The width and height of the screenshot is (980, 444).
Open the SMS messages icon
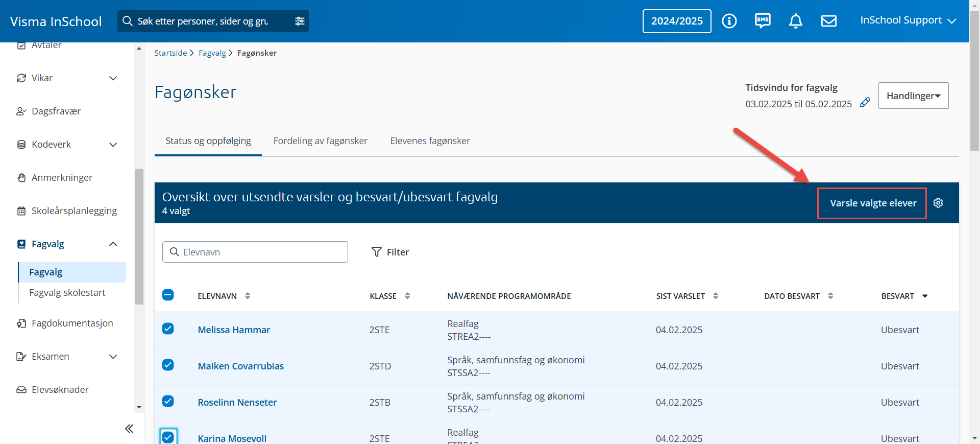763,21
